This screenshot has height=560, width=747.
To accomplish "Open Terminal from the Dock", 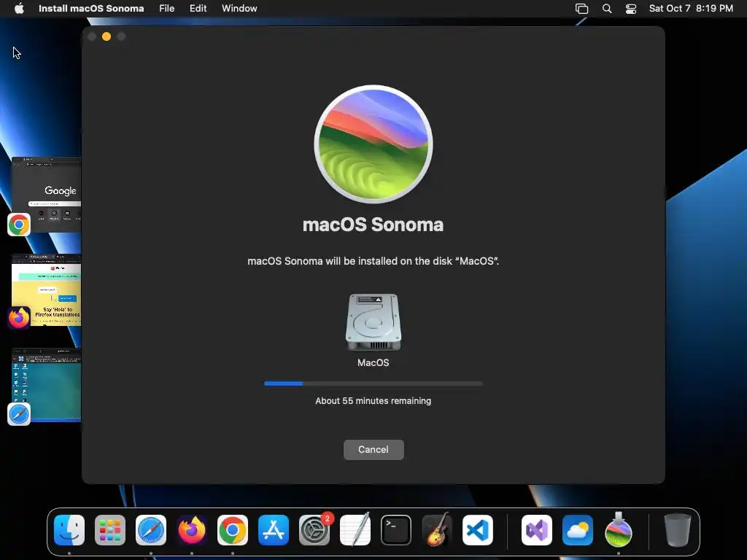I will 396,530.
